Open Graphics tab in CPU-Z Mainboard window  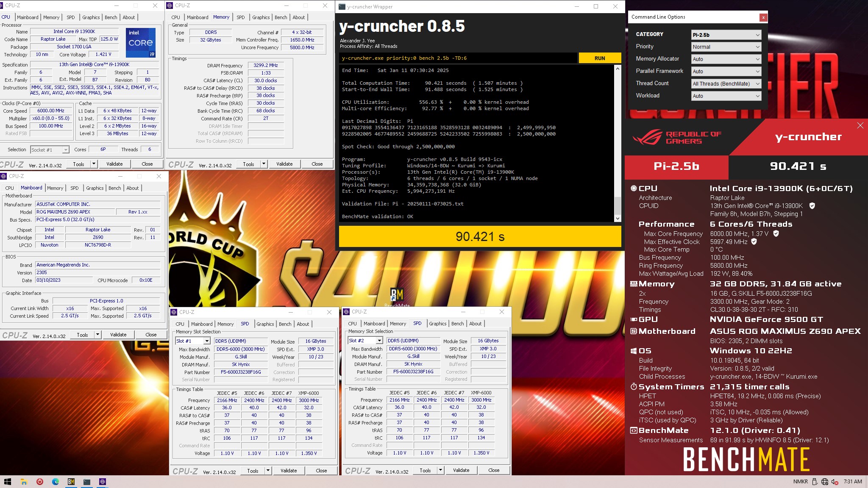coord(95,188)
